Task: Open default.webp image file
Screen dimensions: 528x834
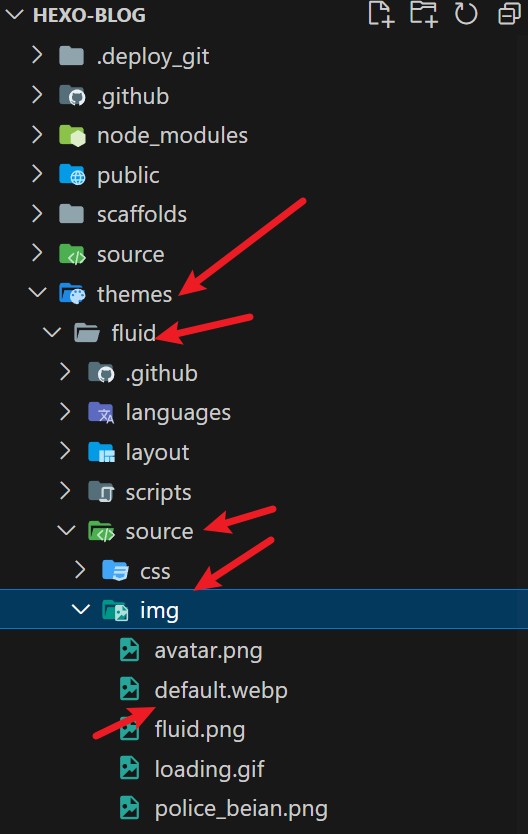Action: (x=221, y=690)
